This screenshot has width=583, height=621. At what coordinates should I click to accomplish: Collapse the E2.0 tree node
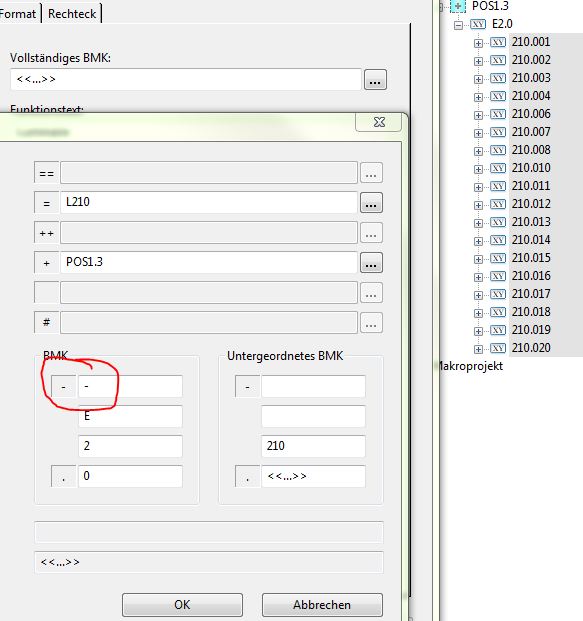click(x=458, y=25)
